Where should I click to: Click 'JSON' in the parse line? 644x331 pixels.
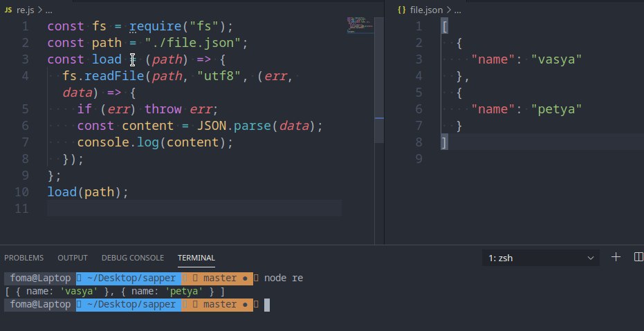tap(211, 126)
